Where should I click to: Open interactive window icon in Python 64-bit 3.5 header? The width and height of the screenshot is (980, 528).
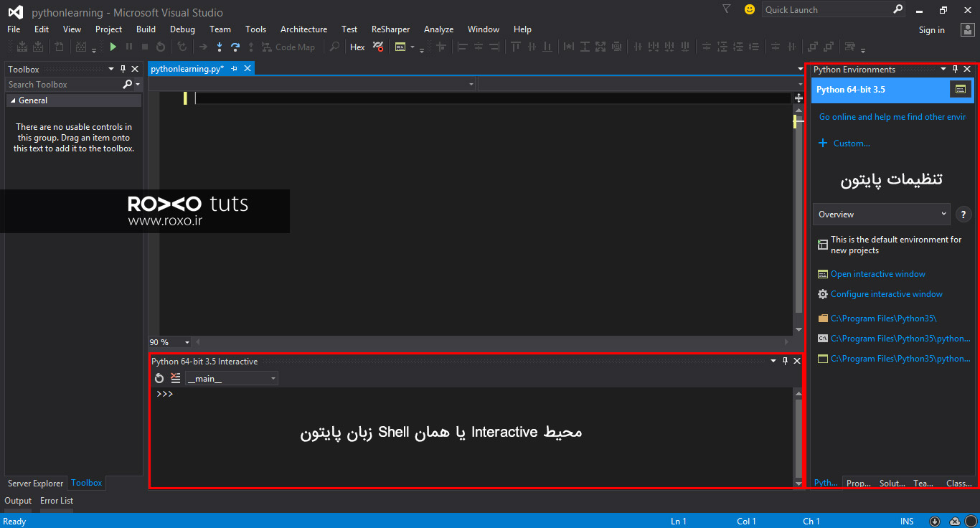pos(961,90)
